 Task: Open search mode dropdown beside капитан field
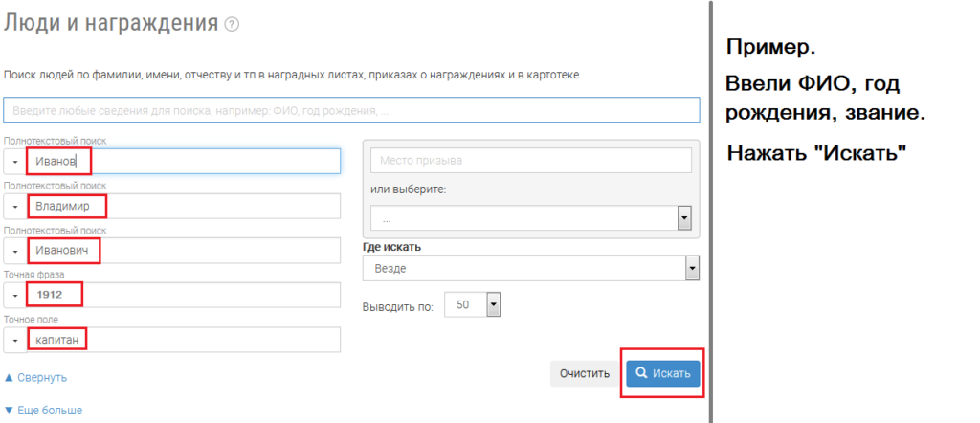(x=15, y=340)
